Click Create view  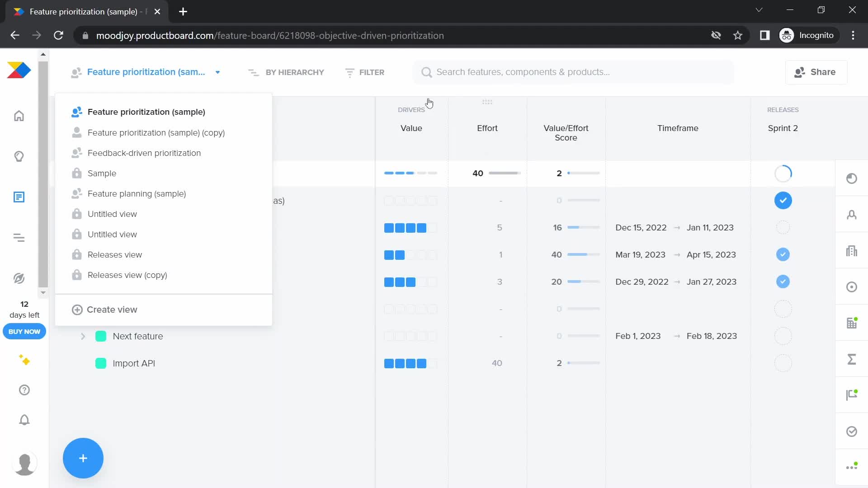coord(105,310)
